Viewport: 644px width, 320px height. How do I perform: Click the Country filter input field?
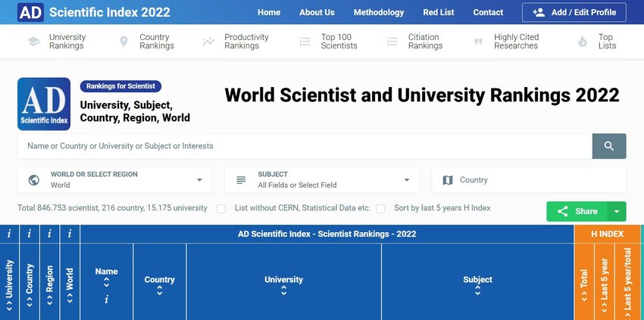(538, 180)
